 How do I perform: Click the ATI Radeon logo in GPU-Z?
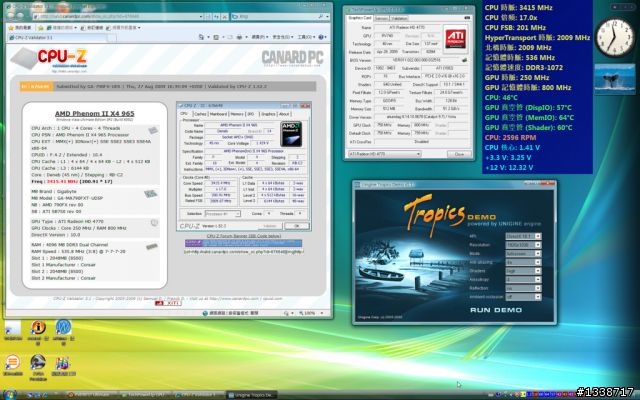coord(455,39)
